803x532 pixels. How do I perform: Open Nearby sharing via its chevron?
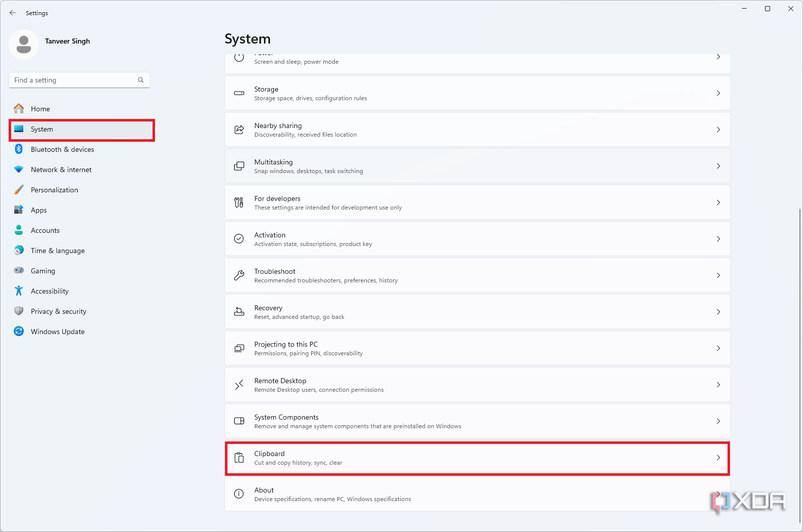tap(718, 130)
